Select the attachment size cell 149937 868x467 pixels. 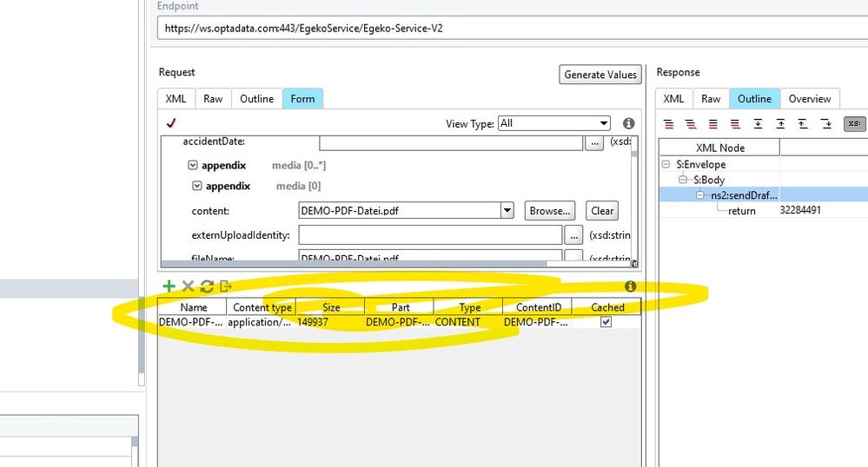coord(331,322)
